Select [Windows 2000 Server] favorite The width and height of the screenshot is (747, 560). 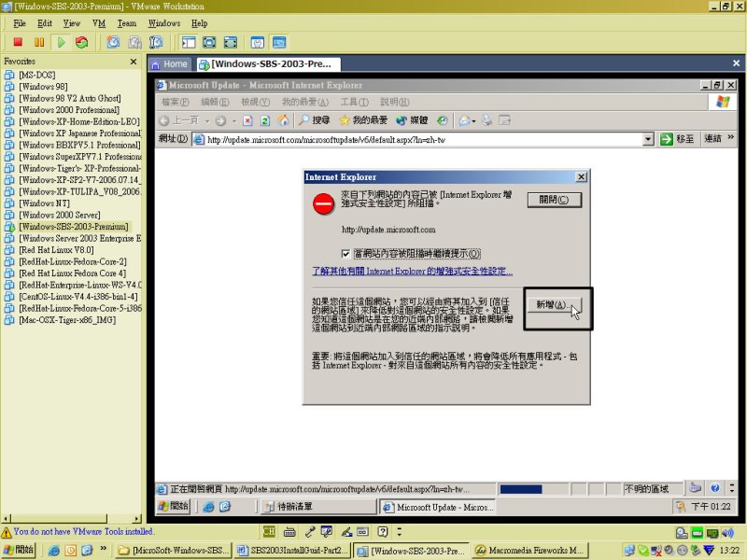60,216
